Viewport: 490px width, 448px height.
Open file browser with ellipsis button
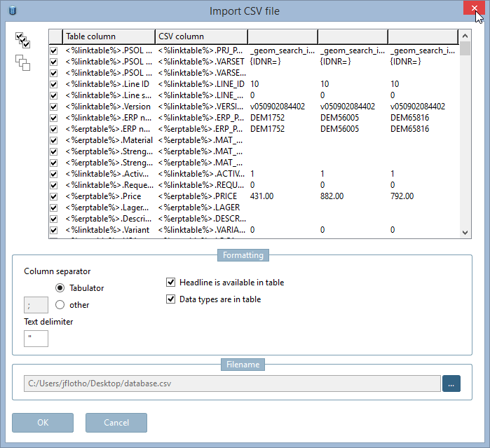[x=451, y=383]
